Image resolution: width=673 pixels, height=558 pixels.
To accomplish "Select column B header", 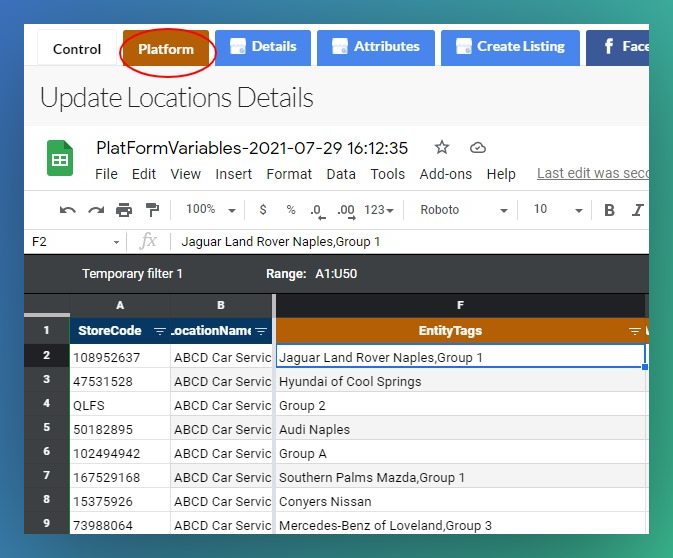I will pos(221,305).
